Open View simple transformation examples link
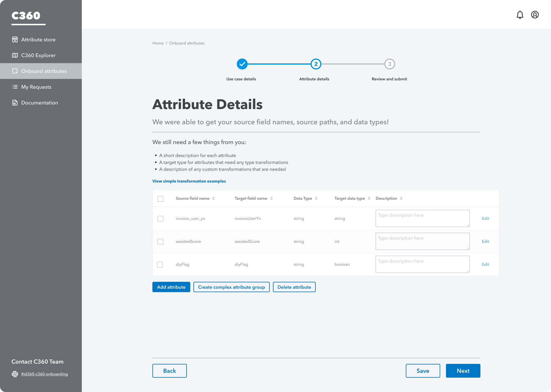 pyautogui.click(x=189, y=181)
